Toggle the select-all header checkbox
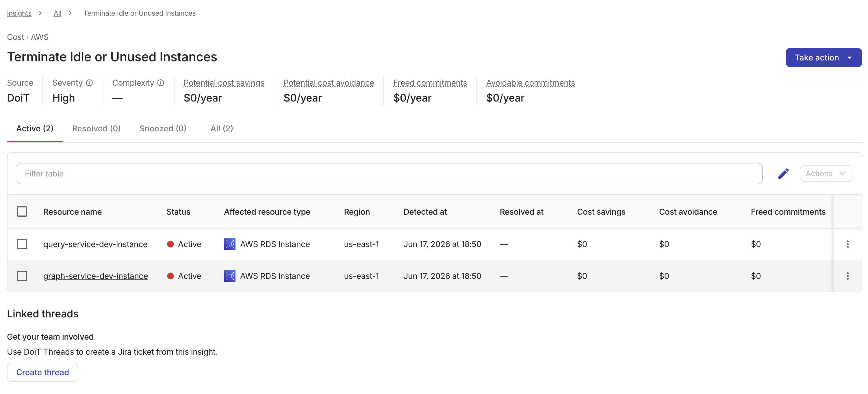 pyautogui.click(x=22, y=211)
